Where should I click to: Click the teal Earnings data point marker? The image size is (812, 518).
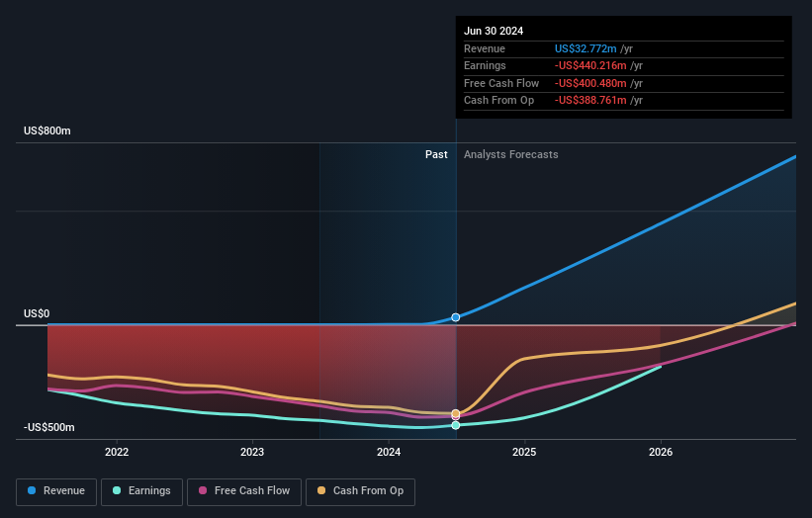456,425
